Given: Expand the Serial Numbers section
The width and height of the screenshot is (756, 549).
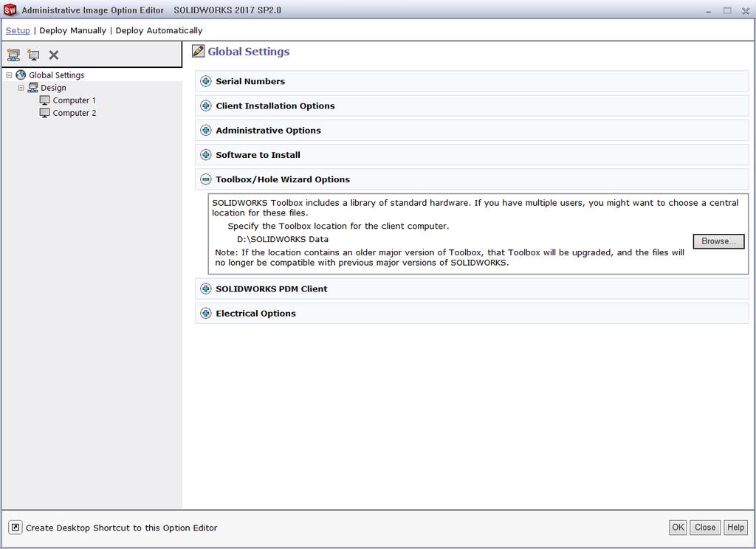Looking at the screenshot, I should (206, 81).
